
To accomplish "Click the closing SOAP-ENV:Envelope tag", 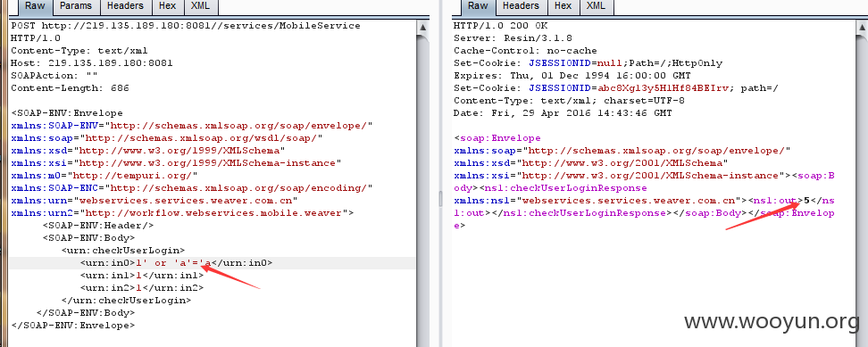I will click(72, 326).
